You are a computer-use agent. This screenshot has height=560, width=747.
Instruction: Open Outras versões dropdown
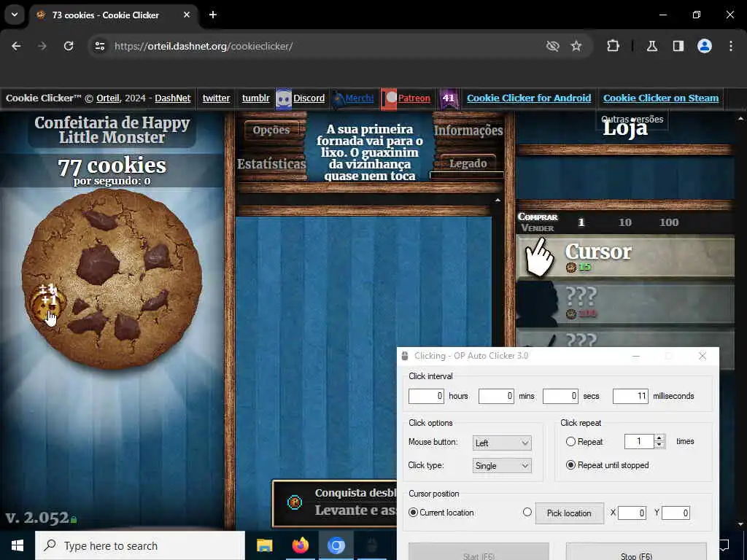[x=632, y=120]
